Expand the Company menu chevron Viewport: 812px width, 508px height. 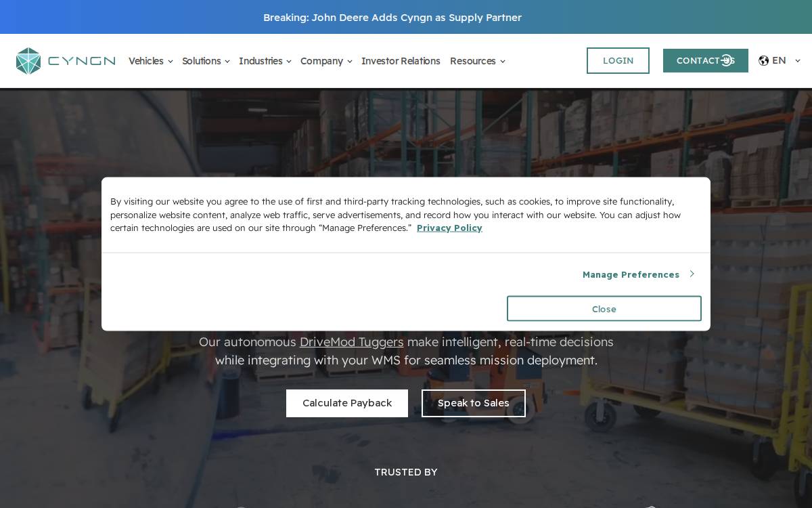pos(350,62)
